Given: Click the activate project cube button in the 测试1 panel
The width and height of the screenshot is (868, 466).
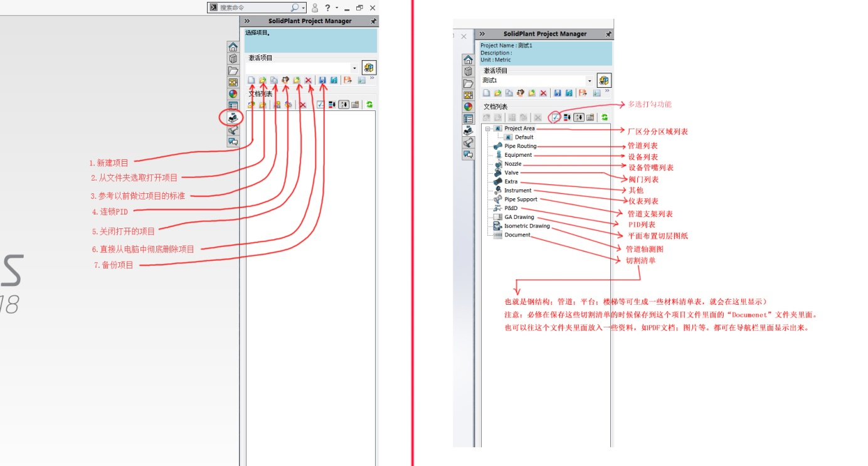Looking at the screenshot, I should point(605,80).
